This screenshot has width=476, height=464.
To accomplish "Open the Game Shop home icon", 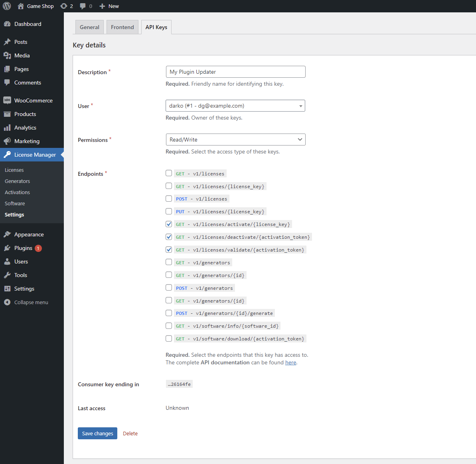I will (21, 6).
